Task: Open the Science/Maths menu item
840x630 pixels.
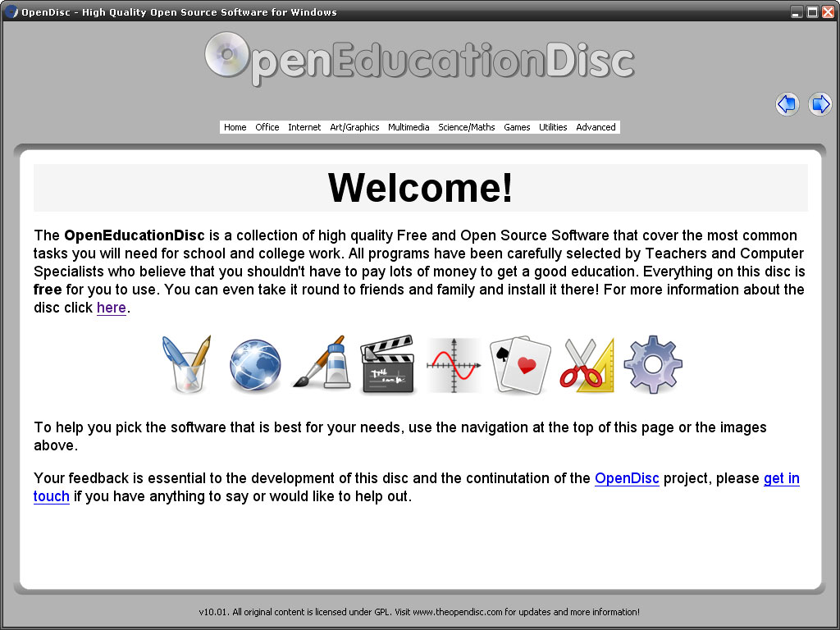Action: click(x=467, y=127)
